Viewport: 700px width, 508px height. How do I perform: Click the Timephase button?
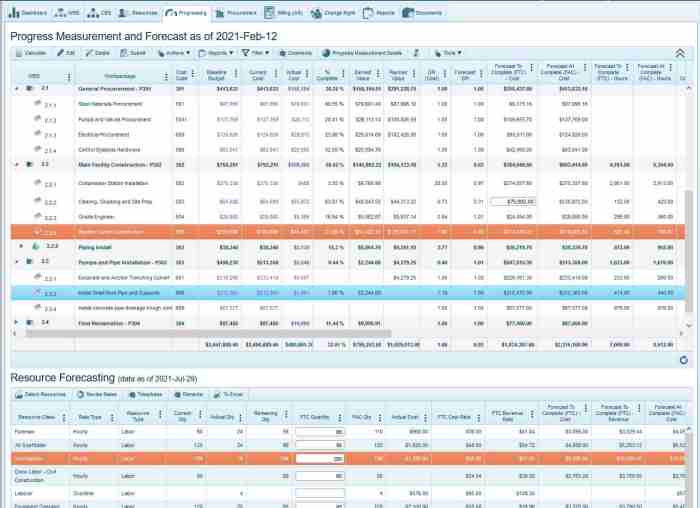146,395
